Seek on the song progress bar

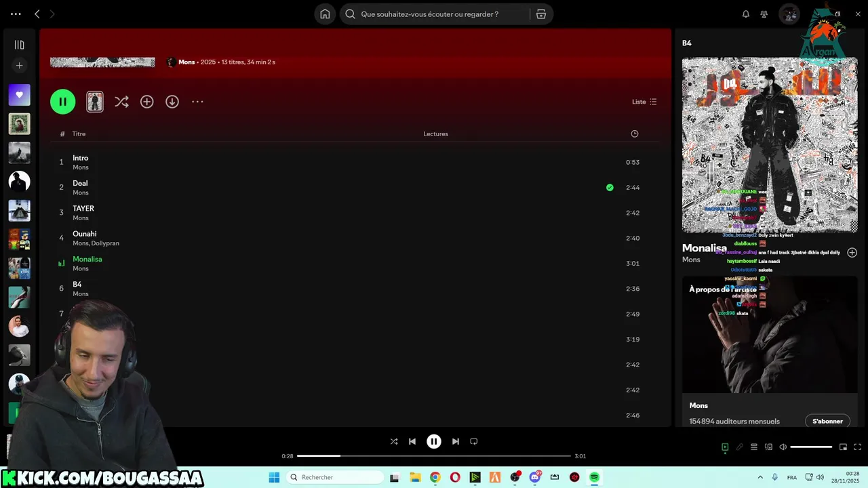click(x=434, y=456)
